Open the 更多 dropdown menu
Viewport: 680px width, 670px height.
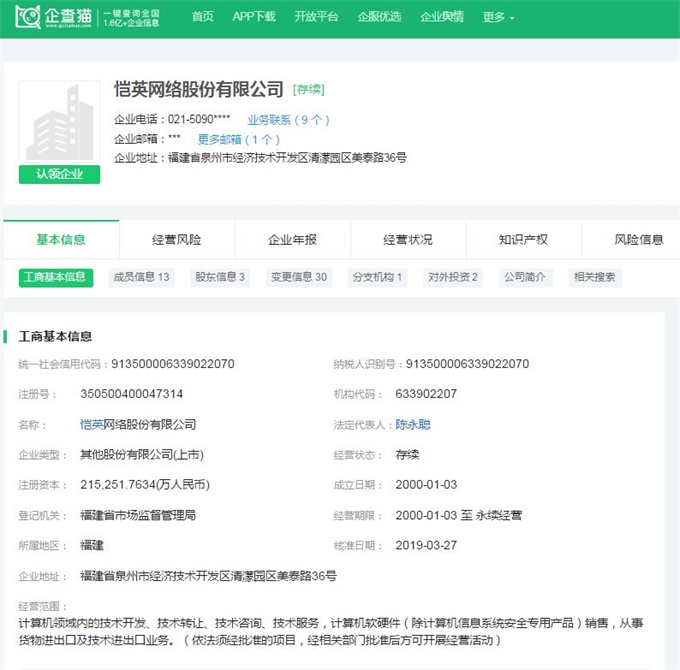click(498, 17)
